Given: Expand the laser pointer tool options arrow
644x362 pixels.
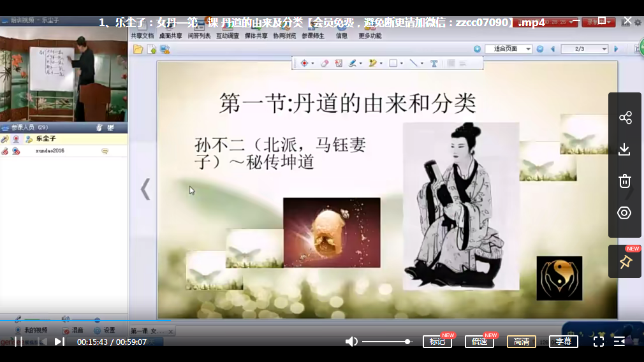Looking at the screenshot, I should [312, 64].
